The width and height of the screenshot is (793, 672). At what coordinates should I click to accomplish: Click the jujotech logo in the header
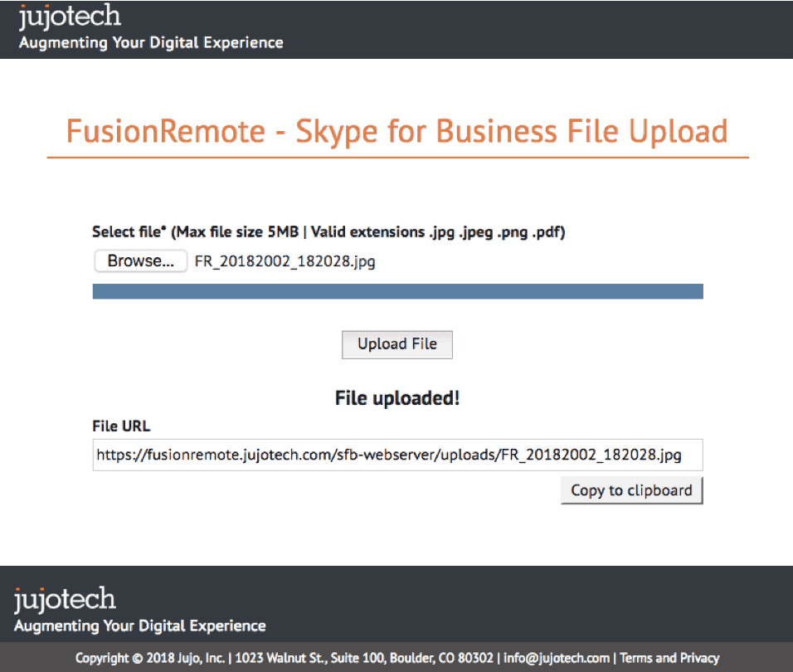point(70,17)
